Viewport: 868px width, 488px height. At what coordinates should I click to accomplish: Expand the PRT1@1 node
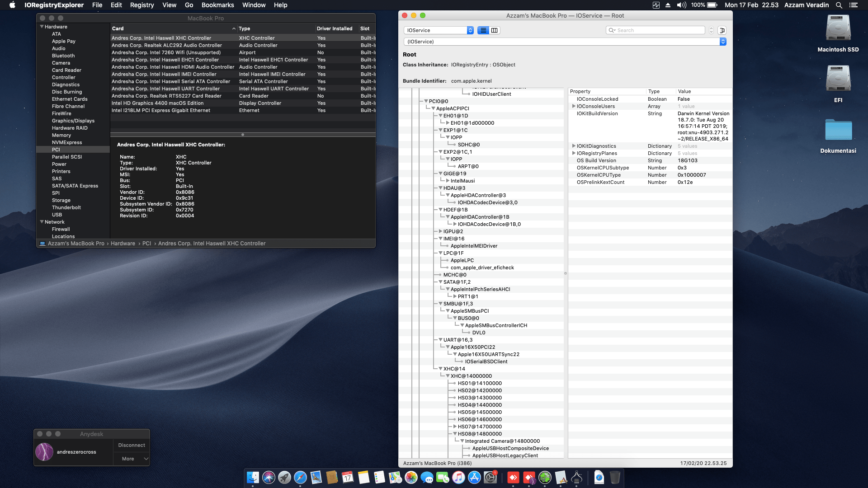[x=455, y=296]
